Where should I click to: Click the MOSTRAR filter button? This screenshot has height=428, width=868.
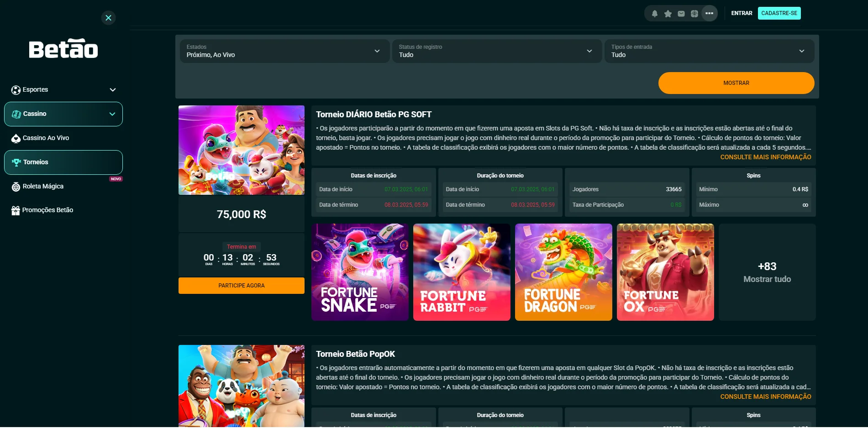736,83
